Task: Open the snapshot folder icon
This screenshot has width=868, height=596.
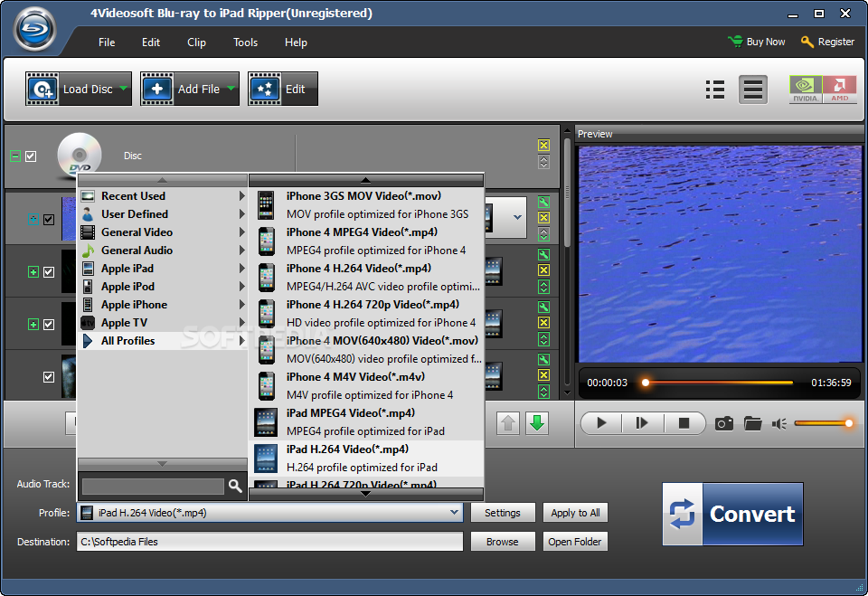Action: pyautogui.click(x=752, y=424)
